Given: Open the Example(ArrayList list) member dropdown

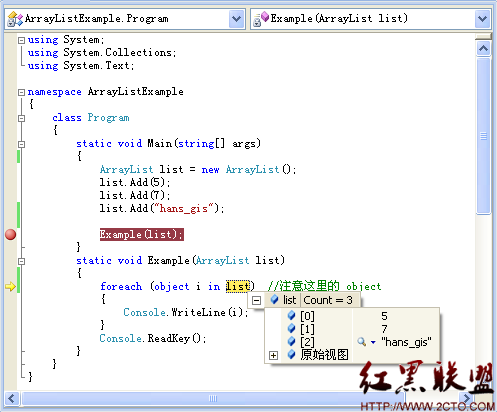Looking at the screenshot, I should (482, 19).
